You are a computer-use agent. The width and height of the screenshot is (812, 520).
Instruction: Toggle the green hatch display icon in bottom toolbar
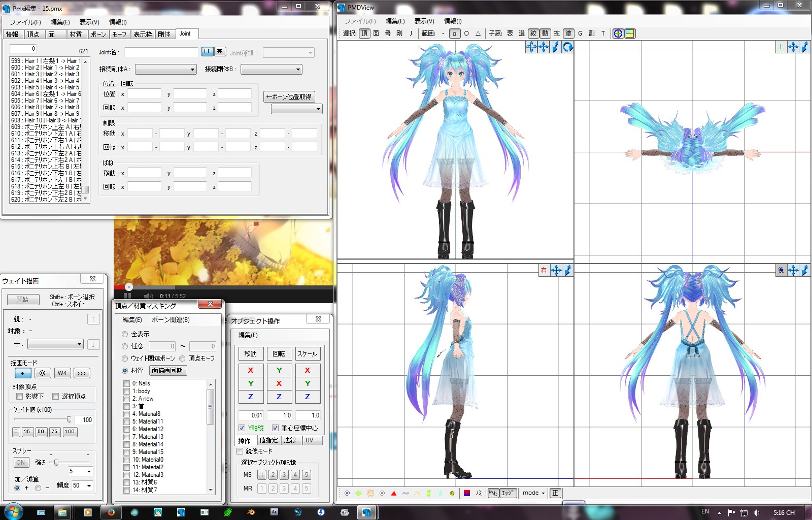click(359, 493)
